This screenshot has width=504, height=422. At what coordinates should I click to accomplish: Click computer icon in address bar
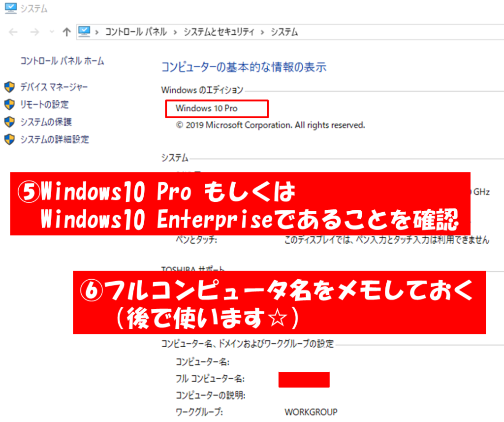(84, 32)
